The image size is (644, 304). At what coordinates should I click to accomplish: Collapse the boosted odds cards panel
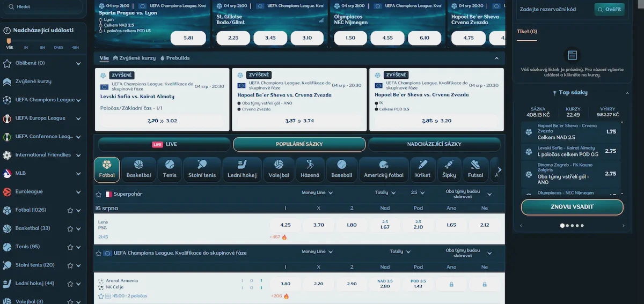[496, 58]
